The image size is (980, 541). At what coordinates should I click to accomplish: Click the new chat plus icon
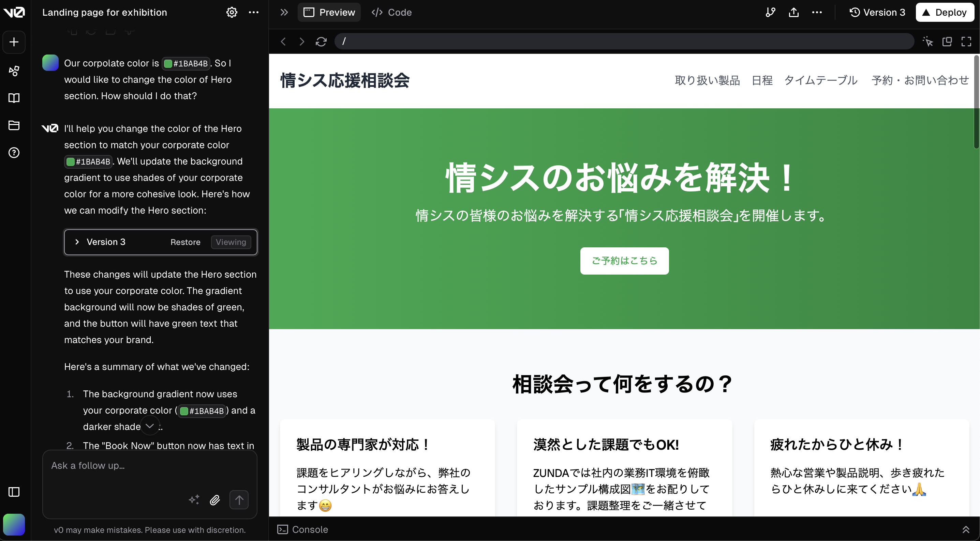[14, 42]
